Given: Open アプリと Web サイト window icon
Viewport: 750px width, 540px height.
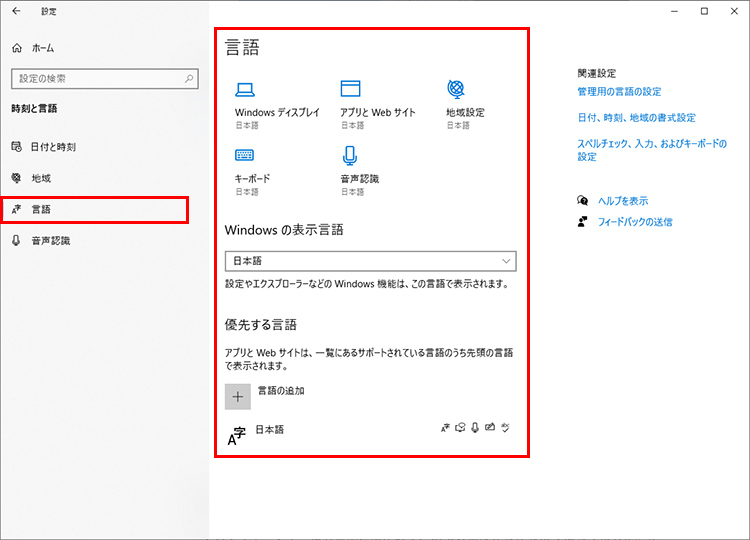Looking at the screenshot, I should (x=350, y=89).
